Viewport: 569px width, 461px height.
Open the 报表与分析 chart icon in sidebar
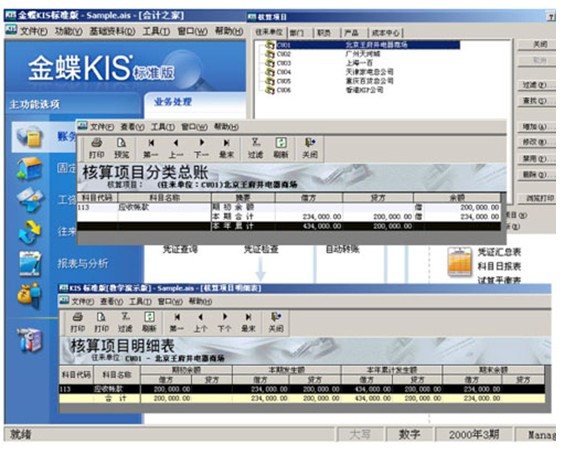tap(30, 263)
